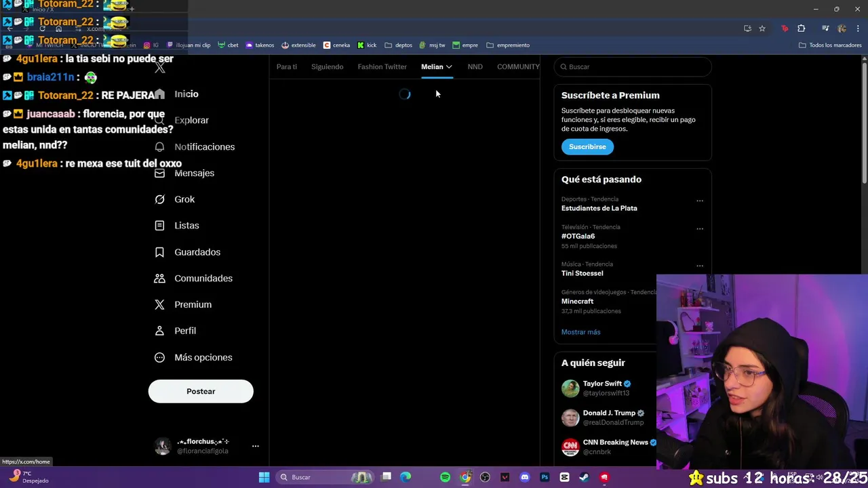The image size is (868, 488).
Task: Open the Estudiantes de La Plata trend
Action: click(x=599, y=208)
